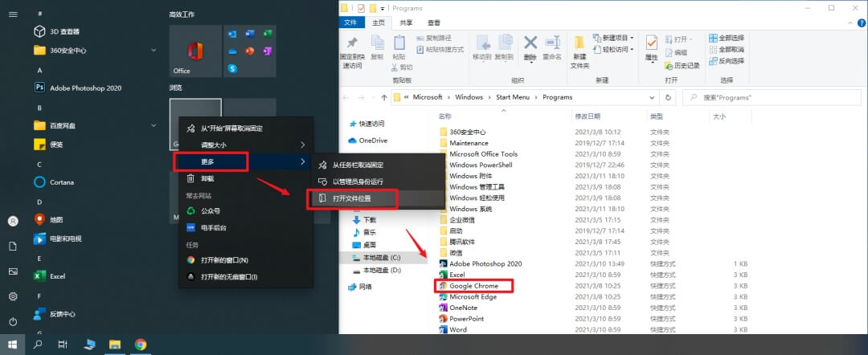Open 电影和电视 app in Start list

(x=58, y=239)
